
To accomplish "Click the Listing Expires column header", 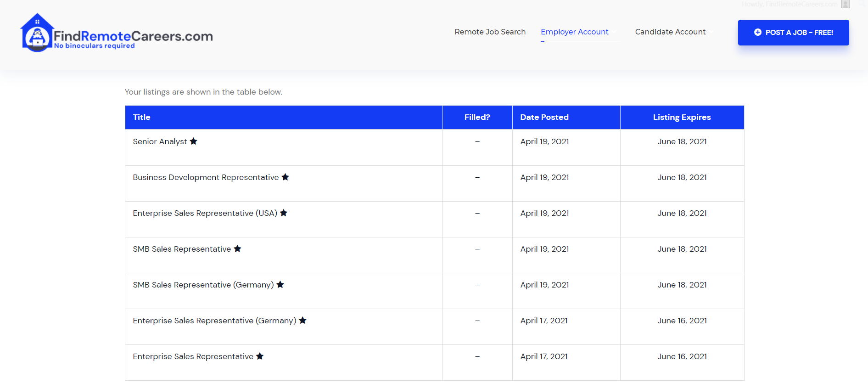I will (x=682, y=117).
